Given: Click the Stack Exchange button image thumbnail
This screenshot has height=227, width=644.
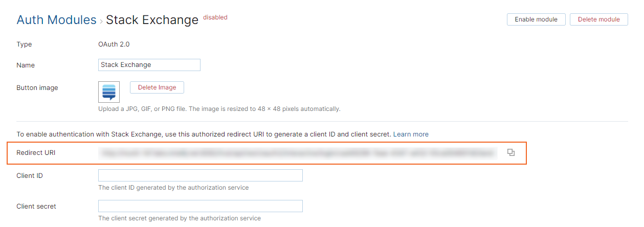Looking at the screenshot, I should click(x=109, y=92).
